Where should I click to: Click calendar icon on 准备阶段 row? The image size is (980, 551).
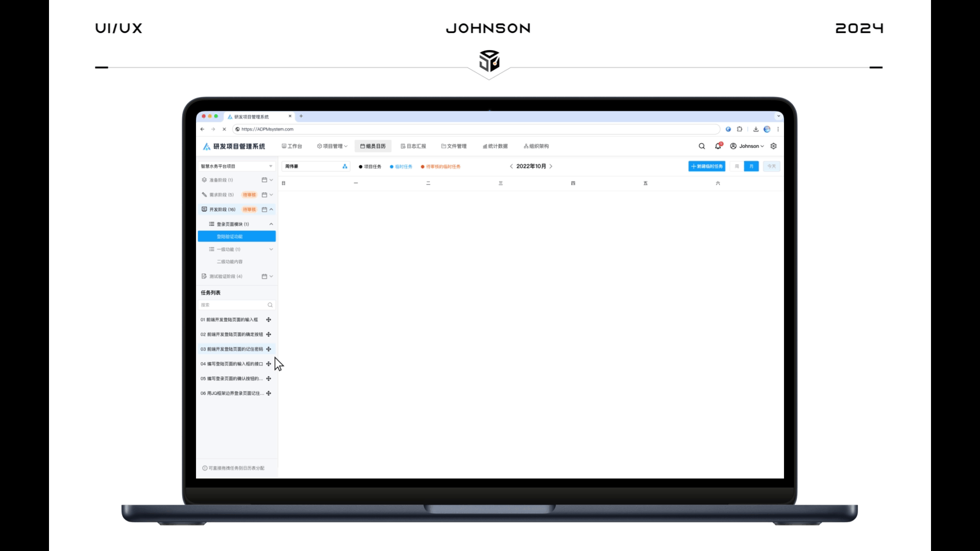(264, 180)
